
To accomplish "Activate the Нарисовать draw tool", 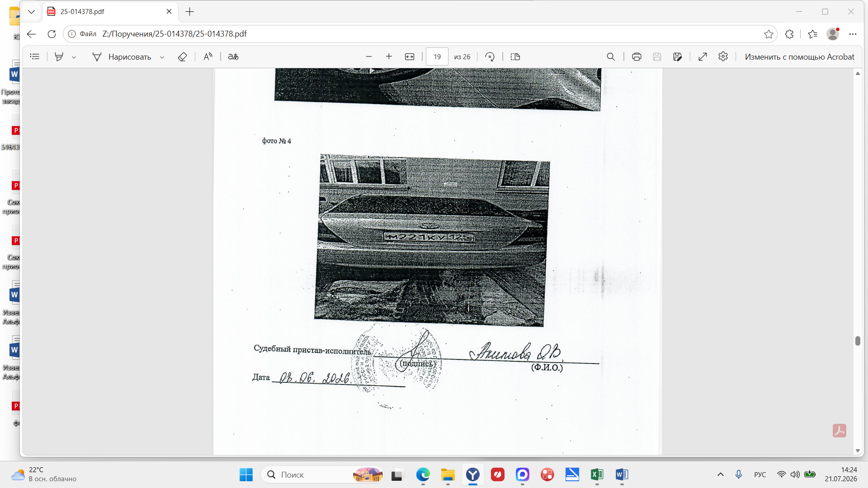I will click(122, 56).
